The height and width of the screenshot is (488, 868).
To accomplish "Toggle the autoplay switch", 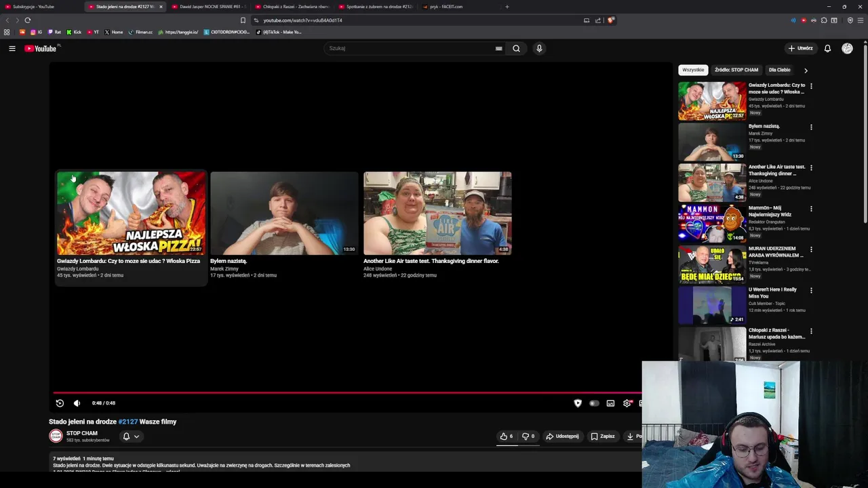I will click(x=594, y=403).
